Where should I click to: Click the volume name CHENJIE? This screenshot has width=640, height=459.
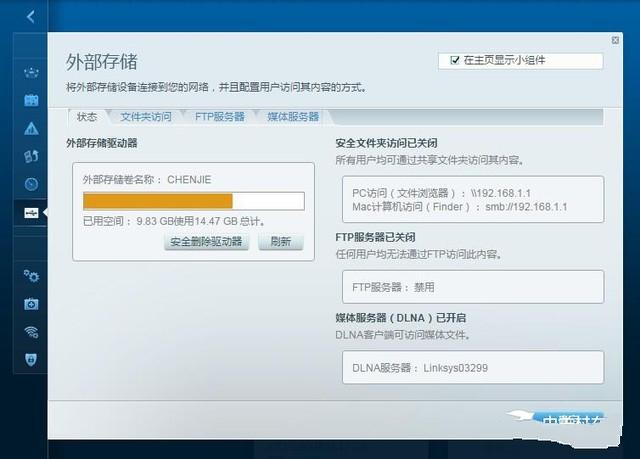pos(189,180)
